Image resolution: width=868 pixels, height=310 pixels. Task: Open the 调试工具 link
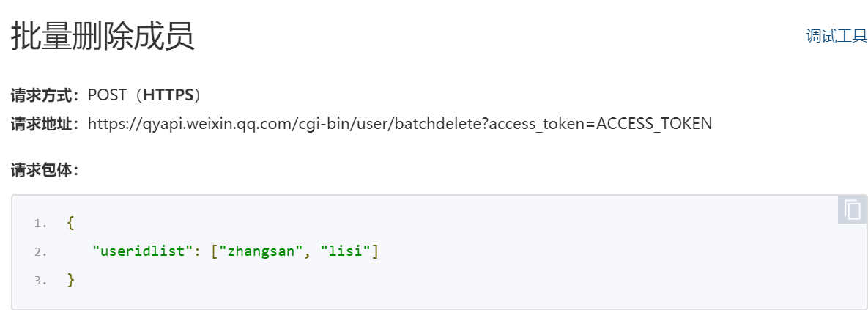837,37
